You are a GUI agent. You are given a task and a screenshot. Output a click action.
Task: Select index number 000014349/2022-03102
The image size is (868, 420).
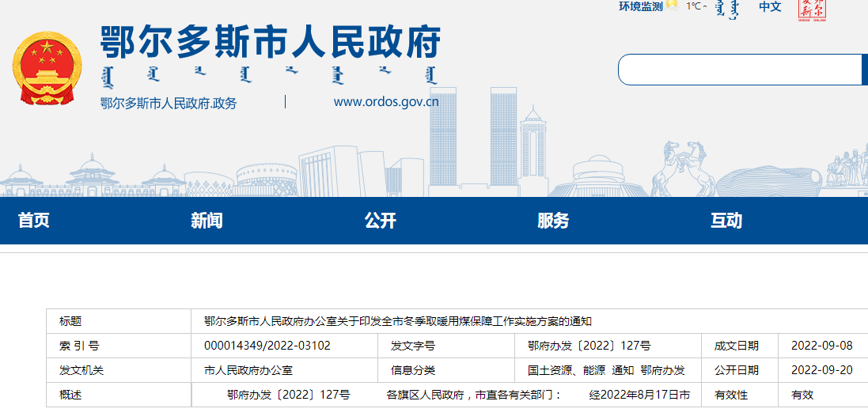coord(267,346)
